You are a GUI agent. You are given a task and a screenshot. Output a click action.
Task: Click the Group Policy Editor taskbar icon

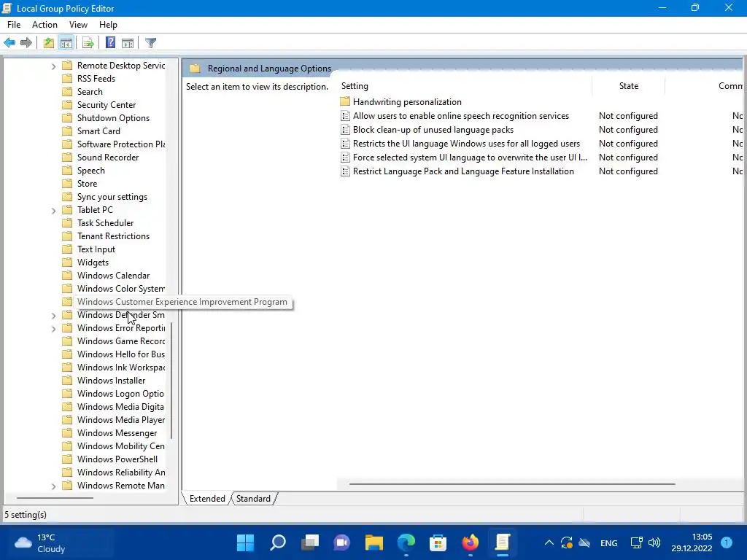click(502, 542)
